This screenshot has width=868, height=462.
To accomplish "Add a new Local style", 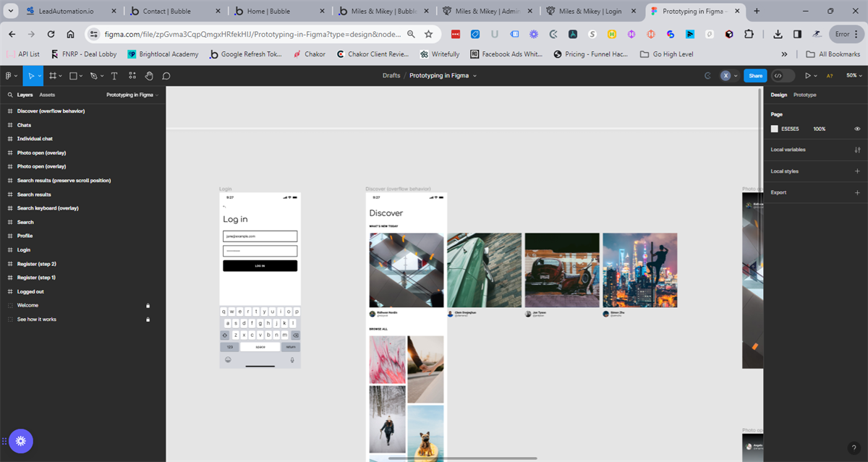I will pos(857,171).
